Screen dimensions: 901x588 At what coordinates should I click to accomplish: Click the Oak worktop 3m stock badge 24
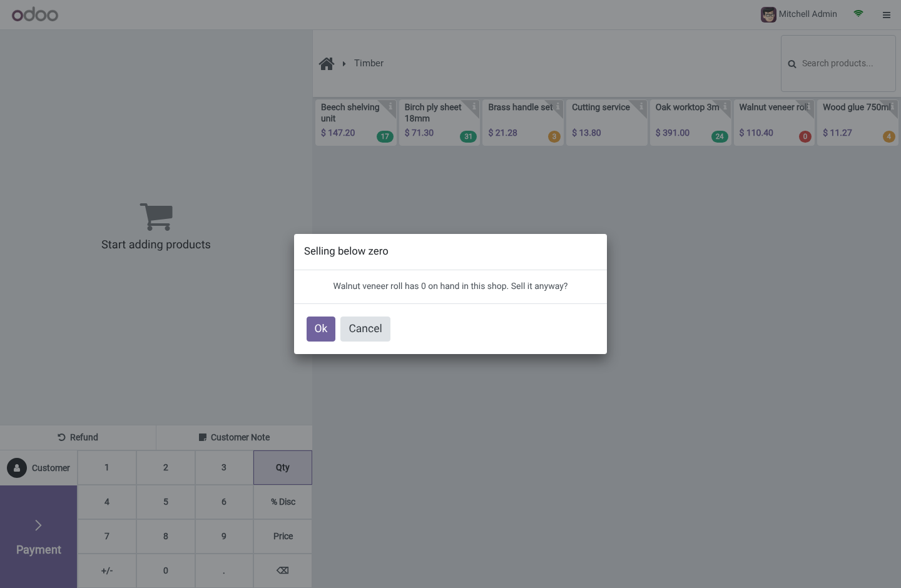[720, 136]
